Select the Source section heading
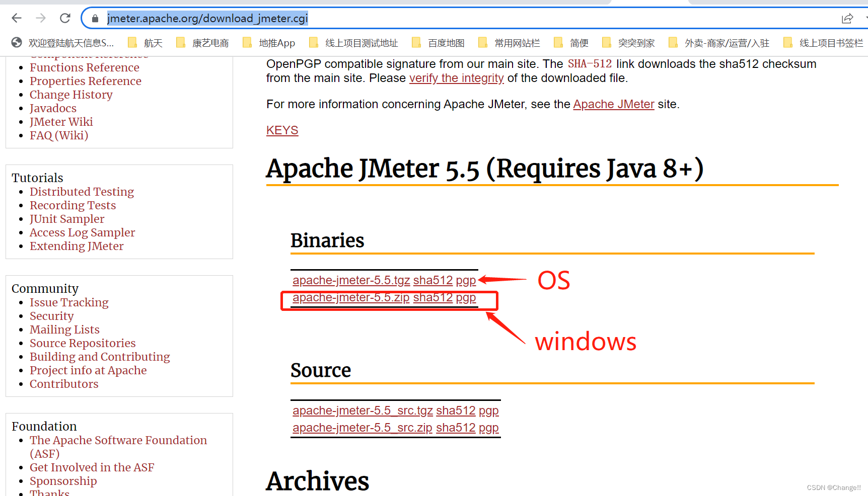 point(321,370)
